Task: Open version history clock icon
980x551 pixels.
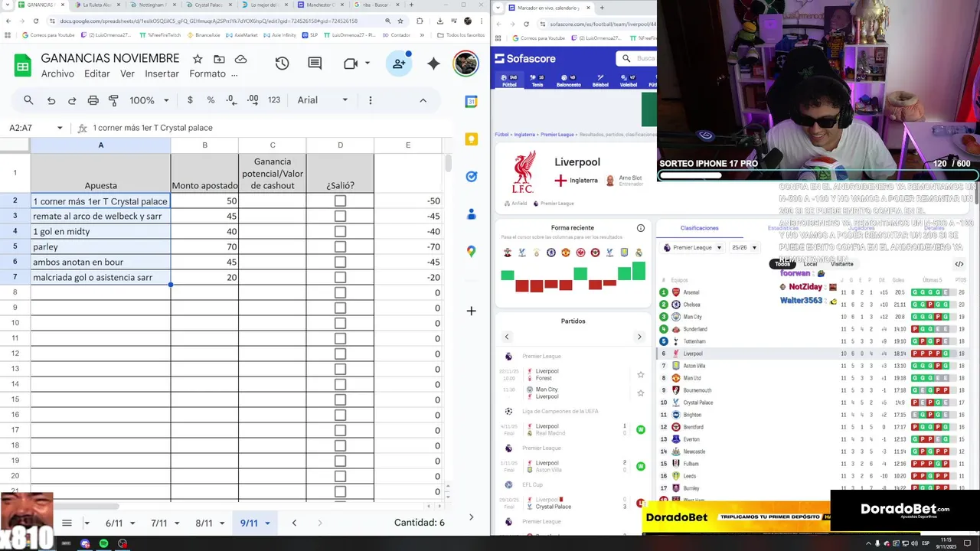Action: (x=282, y=64)
